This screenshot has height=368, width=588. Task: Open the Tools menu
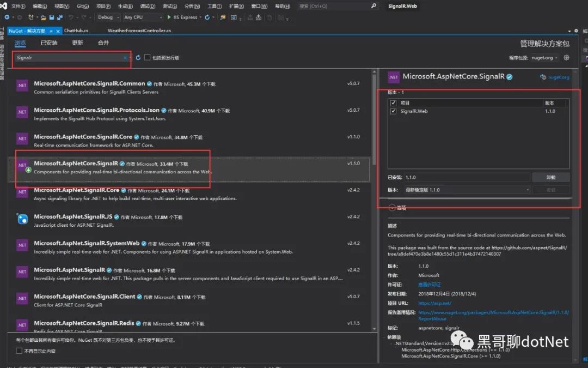point(215,6)
